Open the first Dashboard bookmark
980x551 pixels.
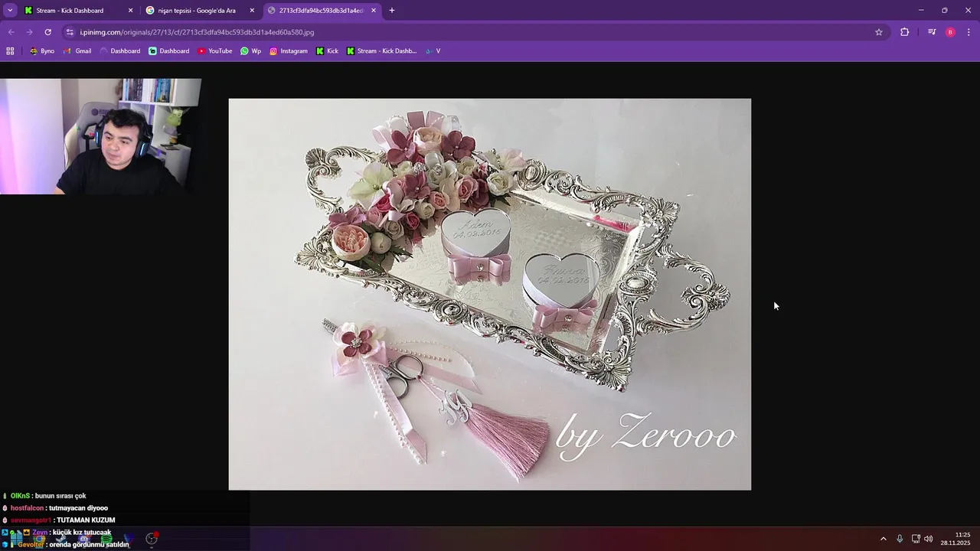tap(120, 51)
